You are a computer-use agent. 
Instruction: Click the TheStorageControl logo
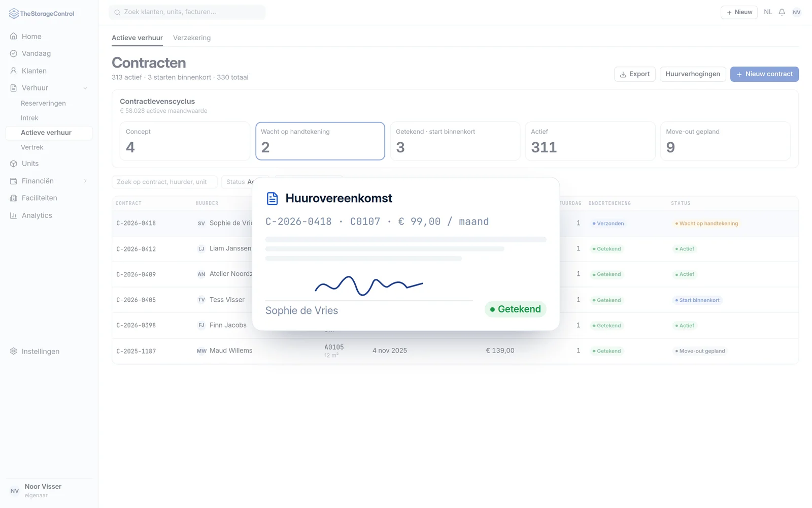(x=42, y=14)
